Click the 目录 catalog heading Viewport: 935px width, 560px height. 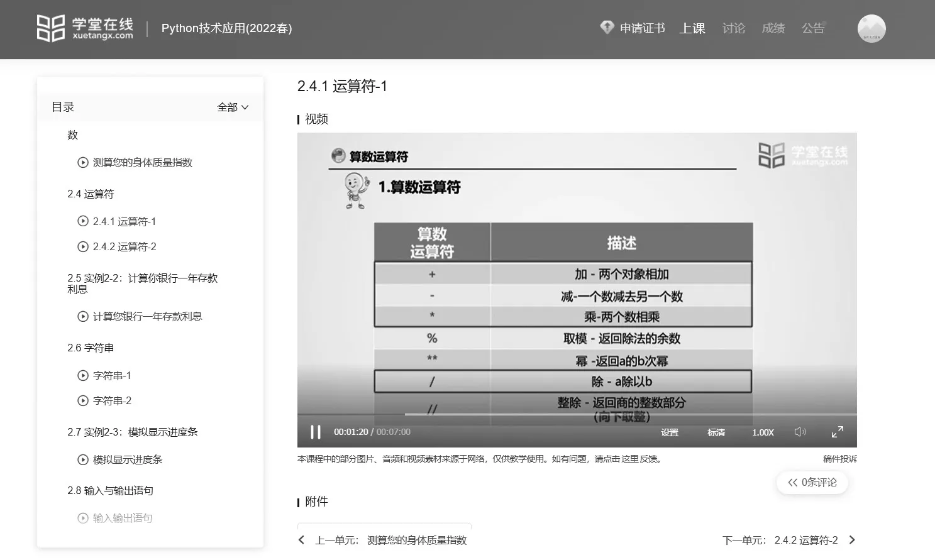[63, 107]
